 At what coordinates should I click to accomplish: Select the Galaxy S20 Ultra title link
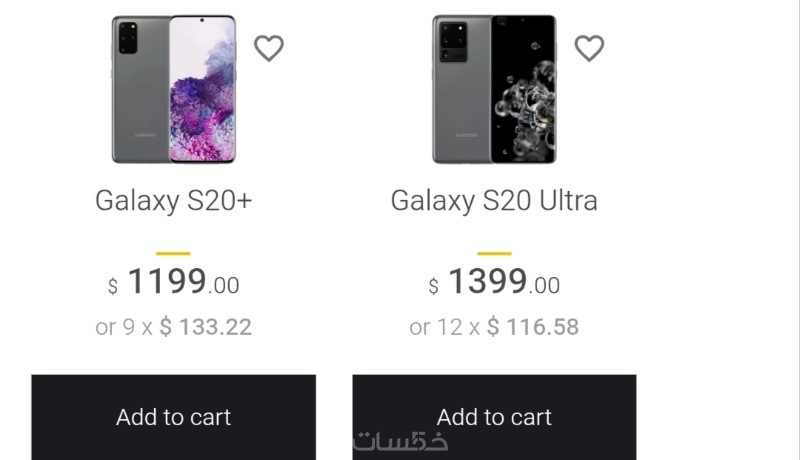[494, 200]
